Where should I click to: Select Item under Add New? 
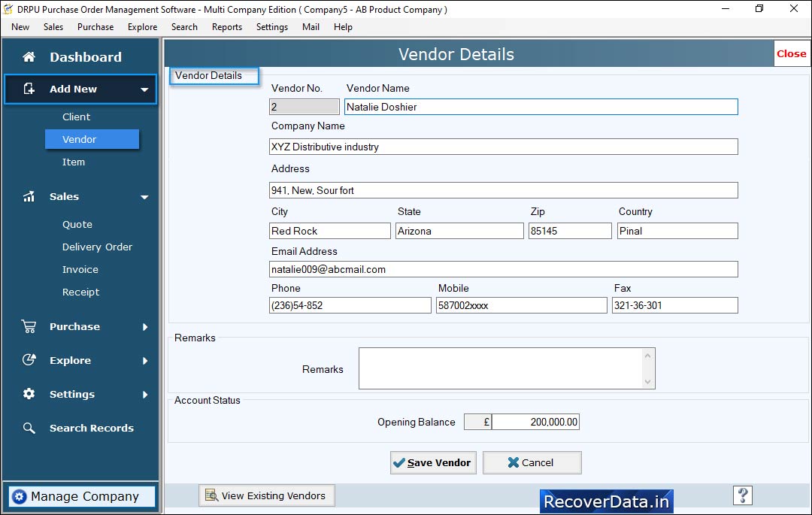74,162
